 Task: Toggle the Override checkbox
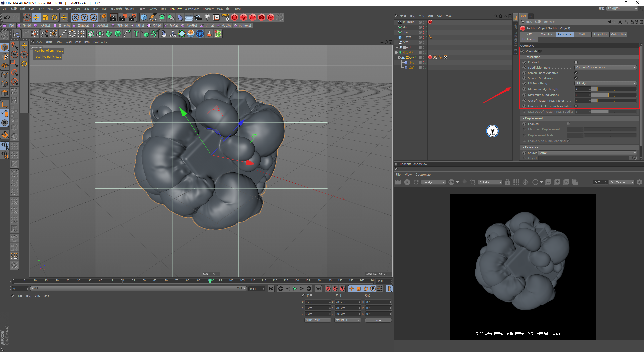click(x=540, y=51)
